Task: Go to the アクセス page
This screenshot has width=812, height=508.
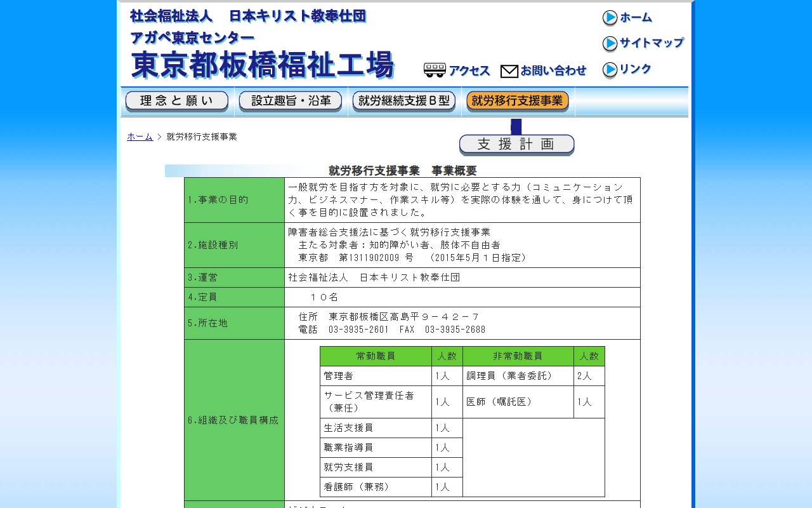Action: [x=469, y=71]
